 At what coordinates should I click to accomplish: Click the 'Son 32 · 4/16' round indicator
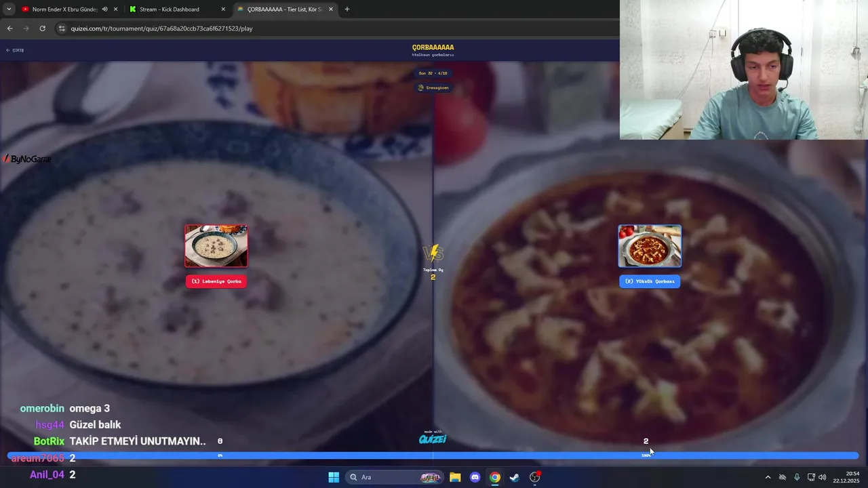[433, 73]
